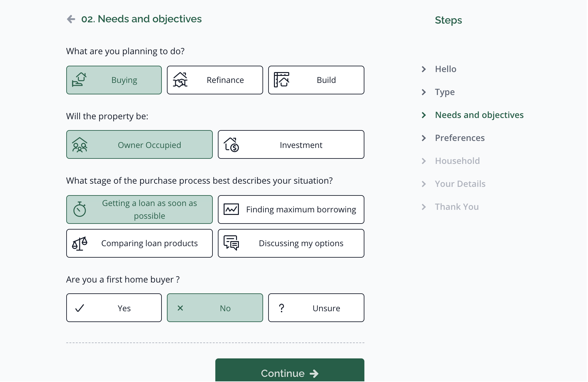Click the Build blueprint house icon
This screenshot has width=588, height=382.
(282, 80)
